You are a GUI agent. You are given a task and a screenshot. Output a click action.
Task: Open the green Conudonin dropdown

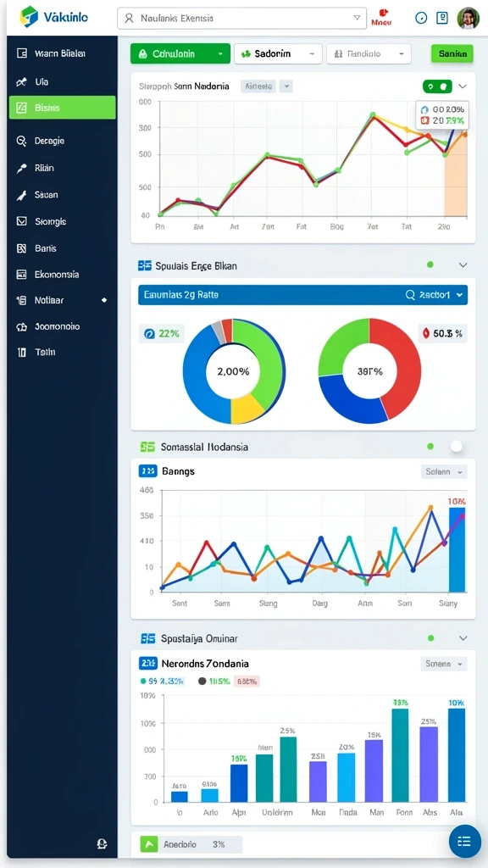coord(180,53)
